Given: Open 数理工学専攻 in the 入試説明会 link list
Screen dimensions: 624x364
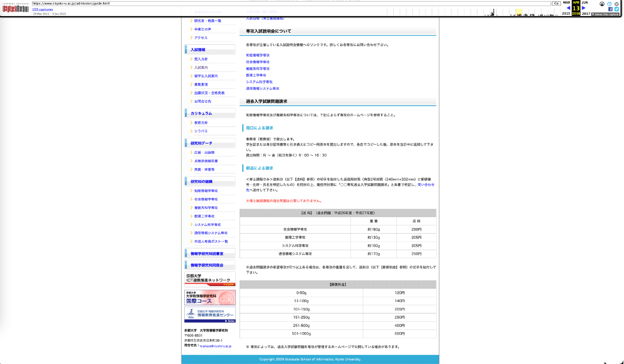Looking at the screenshot, I should click(256, 75).
